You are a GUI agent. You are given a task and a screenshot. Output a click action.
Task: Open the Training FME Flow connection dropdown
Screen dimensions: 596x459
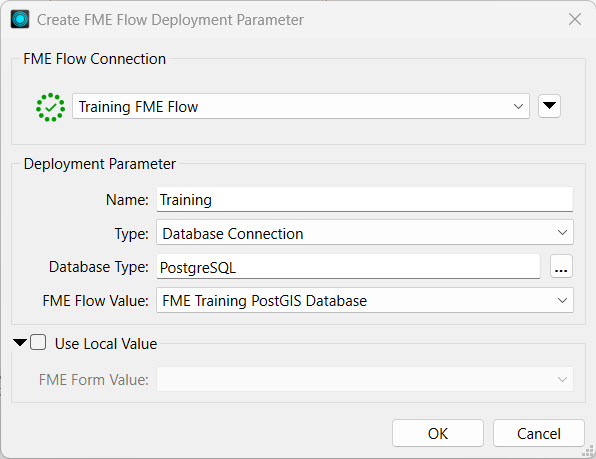pos(301,106)
